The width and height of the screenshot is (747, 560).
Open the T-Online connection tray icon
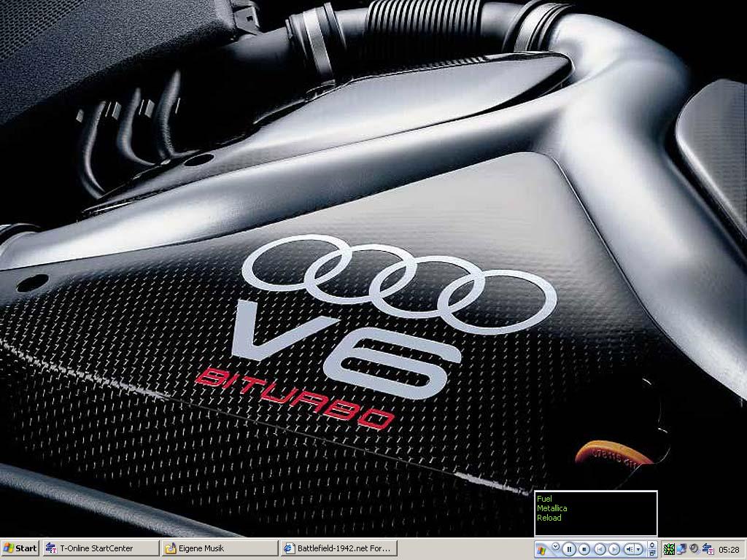pyautogui.click(x=708, y=549)
